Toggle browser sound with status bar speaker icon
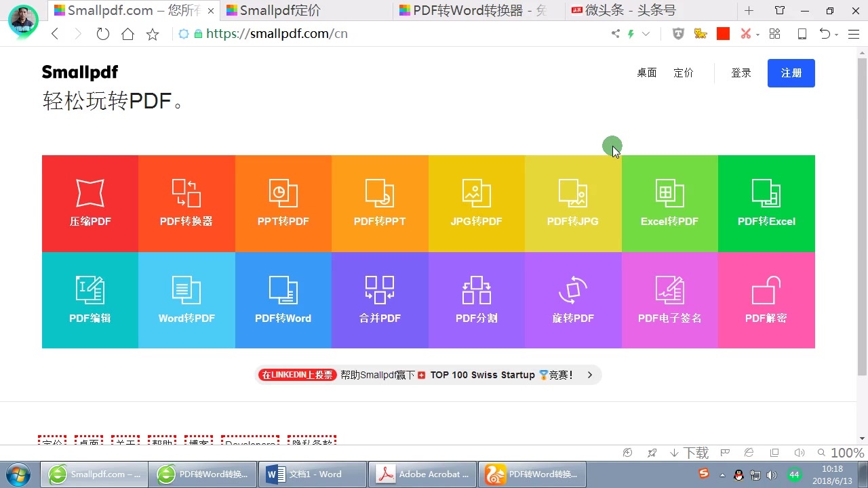The width and height of the screenshot is (868, 488). click(800, 453)
